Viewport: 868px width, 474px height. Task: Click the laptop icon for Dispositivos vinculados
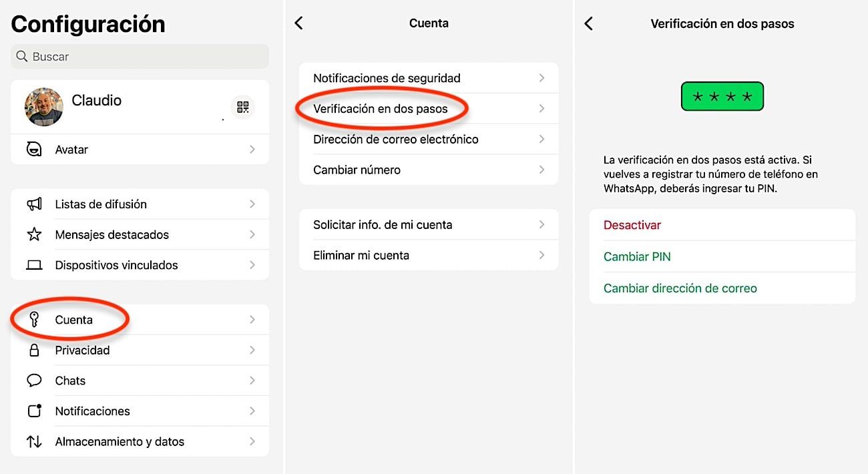coord(34,264)
